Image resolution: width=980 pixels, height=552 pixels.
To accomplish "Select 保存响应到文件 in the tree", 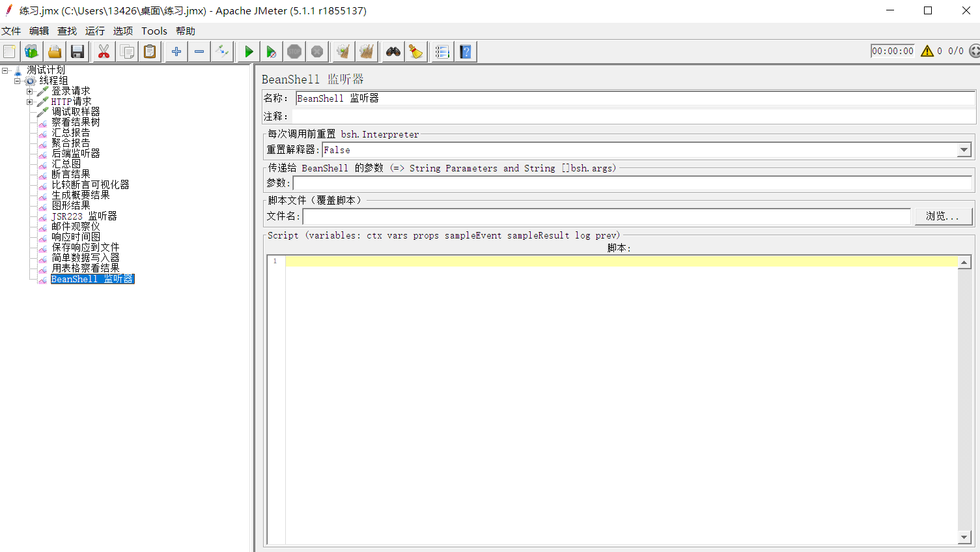I will coord(85,248).
